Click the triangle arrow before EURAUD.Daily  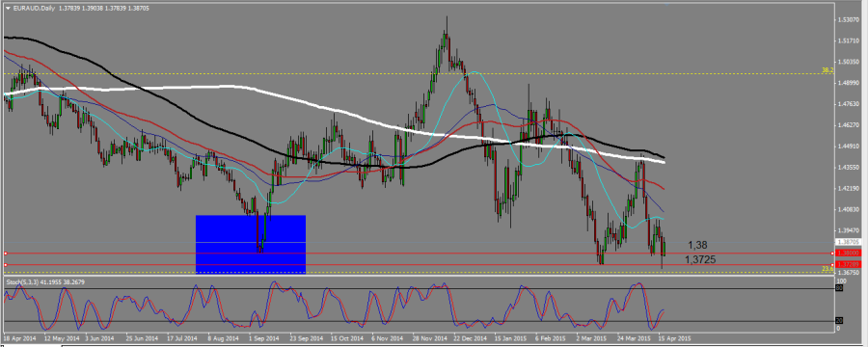pyautogui.click(x=7, y=9)
